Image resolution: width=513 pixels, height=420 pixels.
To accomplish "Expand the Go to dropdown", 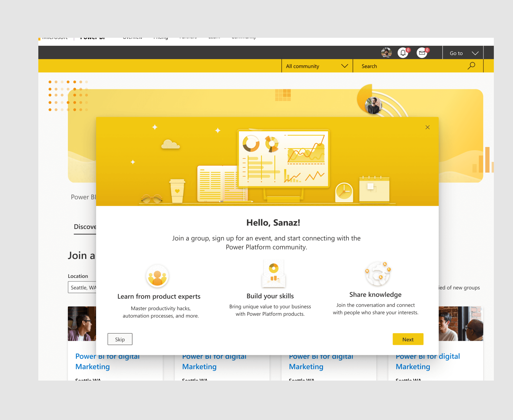I will [x=463, y=53].
